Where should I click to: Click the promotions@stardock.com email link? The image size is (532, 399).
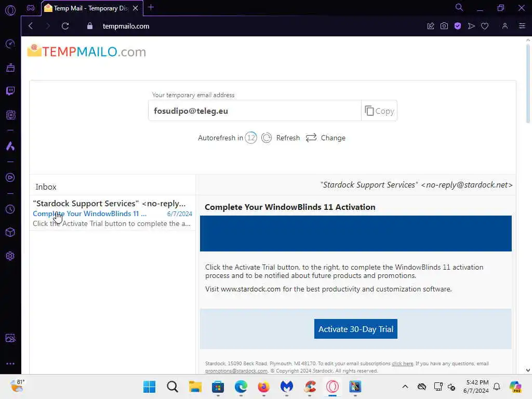point(236,371)
